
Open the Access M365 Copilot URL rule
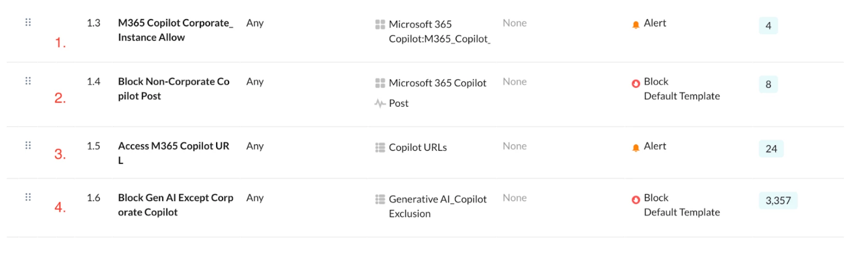click(174, 153)
